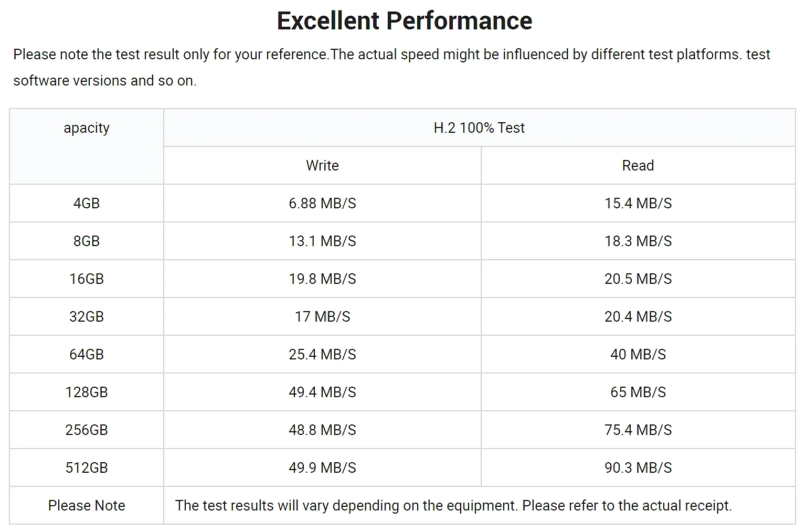Click the Excellent Performance heading
The image size is (806, 532).
click(x=404, y=22)
